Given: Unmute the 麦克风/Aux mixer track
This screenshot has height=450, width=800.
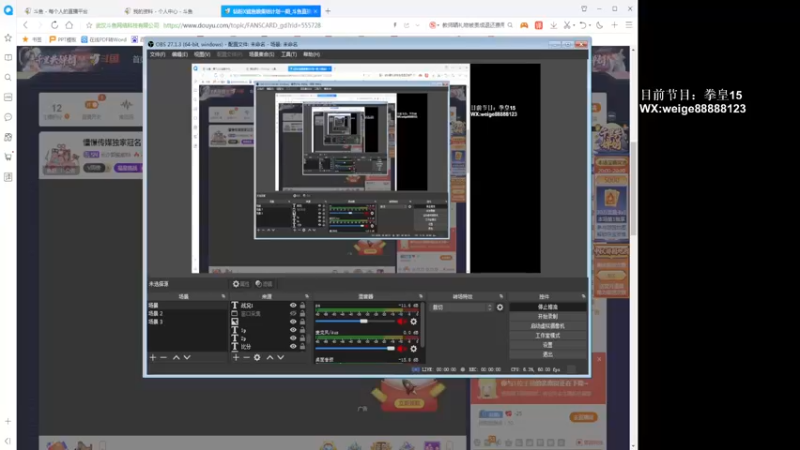Looking at the screenshot, I should click(x=402, y=349).
